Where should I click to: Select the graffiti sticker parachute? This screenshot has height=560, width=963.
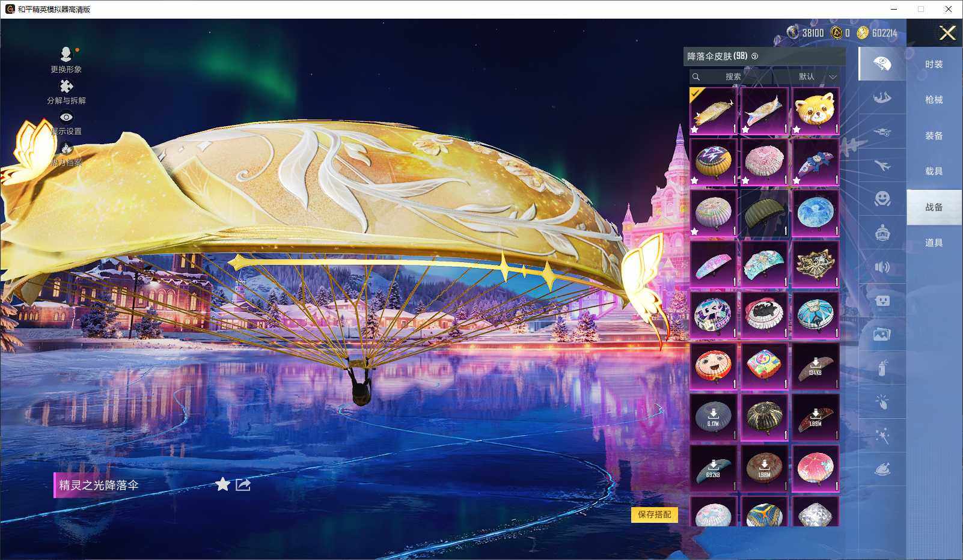[714, 315]
